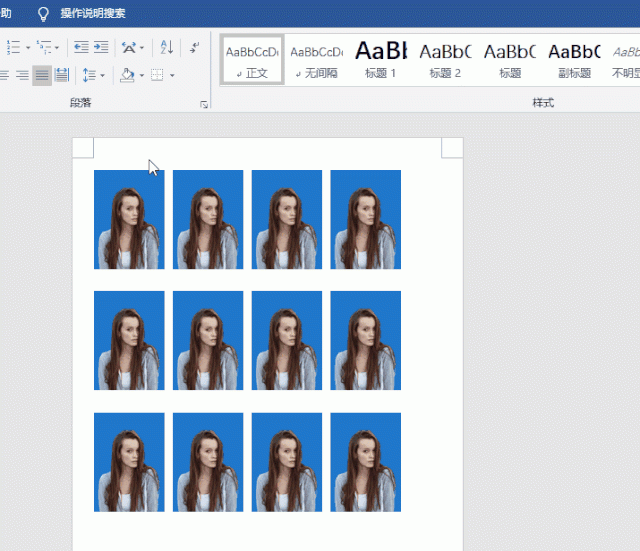Toggle show paragraph marks
The image size is (640, 551).
coord(195,47)
